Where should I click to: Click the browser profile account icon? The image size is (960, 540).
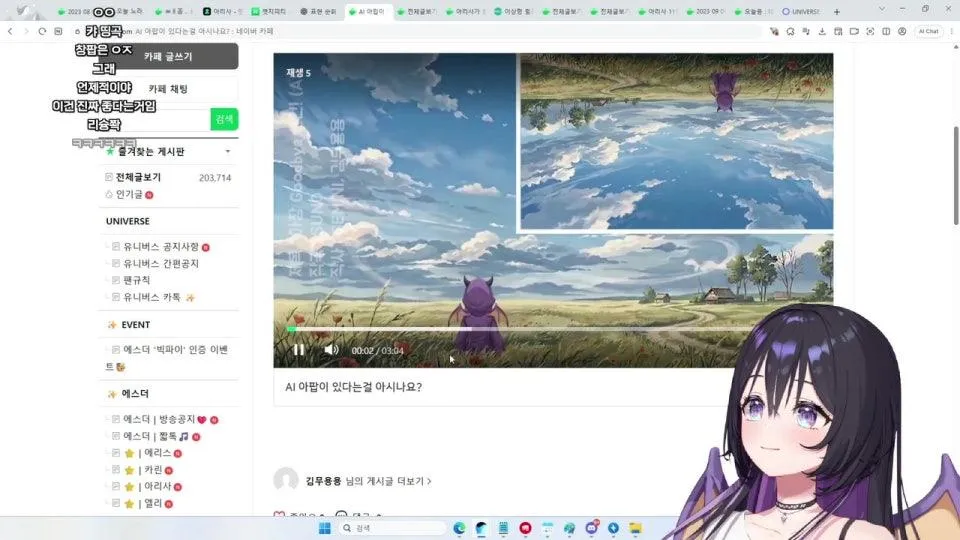(x=902, y=31)
